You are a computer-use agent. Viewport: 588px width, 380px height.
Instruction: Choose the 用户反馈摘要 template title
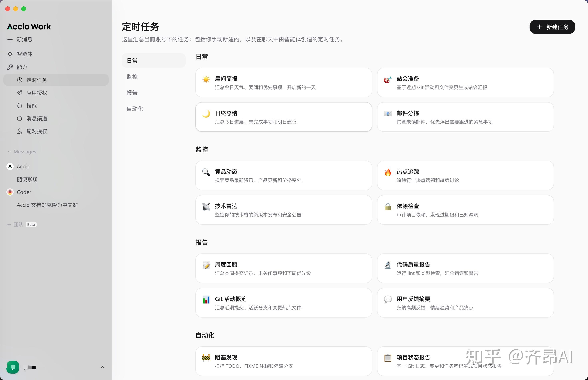click(x=413, y=299)
